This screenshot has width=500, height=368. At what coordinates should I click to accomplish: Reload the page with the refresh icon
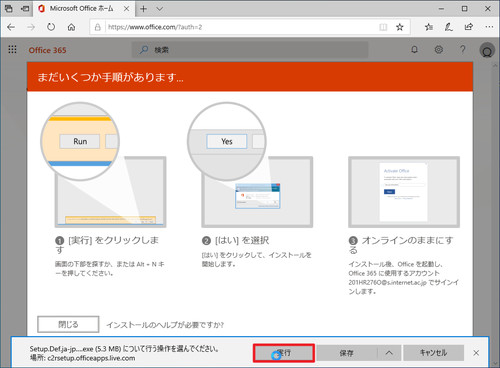[x=51, y=27]
